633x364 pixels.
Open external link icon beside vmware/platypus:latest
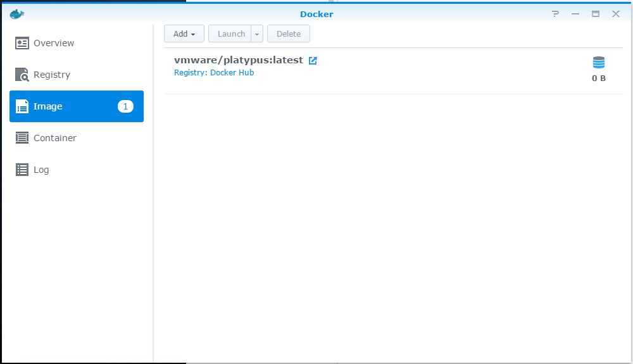click(x=313, y=61)
